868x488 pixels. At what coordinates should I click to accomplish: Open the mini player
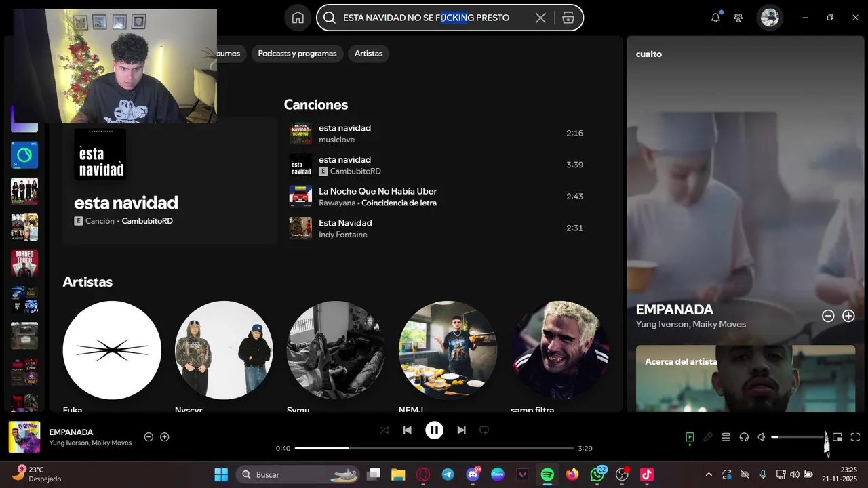tap(837, 437)
